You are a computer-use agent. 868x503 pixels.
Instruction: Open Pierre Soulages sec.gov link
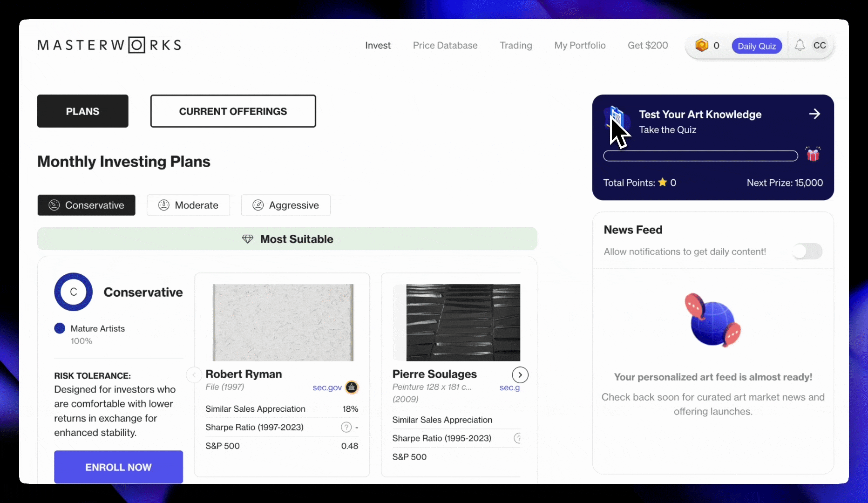tap(509, 387)
